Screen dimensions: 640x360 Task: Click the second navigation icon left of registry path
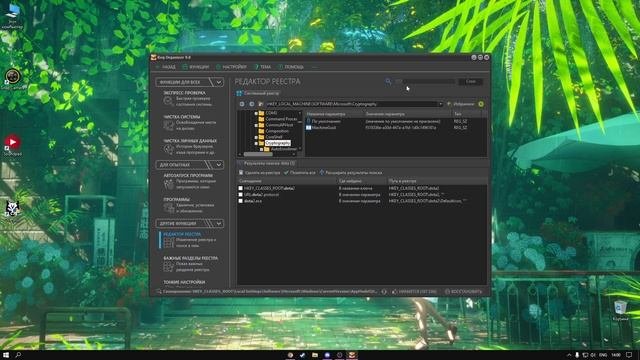pos(251,104)
